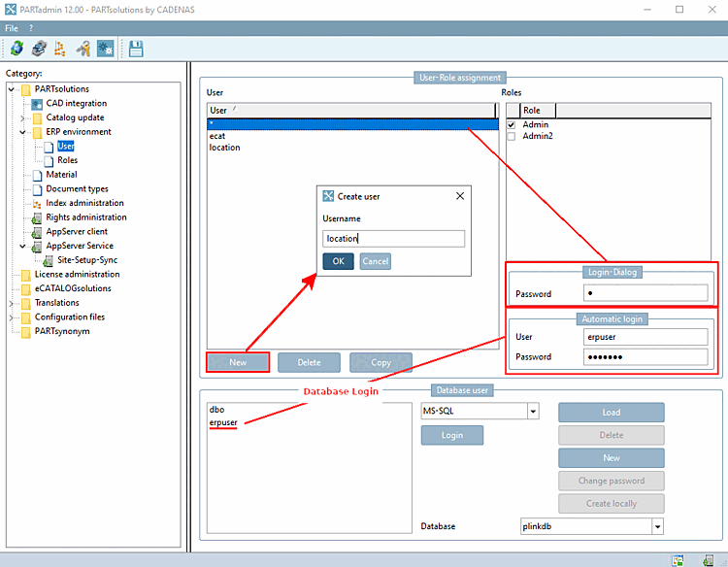Select the ecat user row
The width and height of the screenshot is (728, 567).
coord(353,136)
